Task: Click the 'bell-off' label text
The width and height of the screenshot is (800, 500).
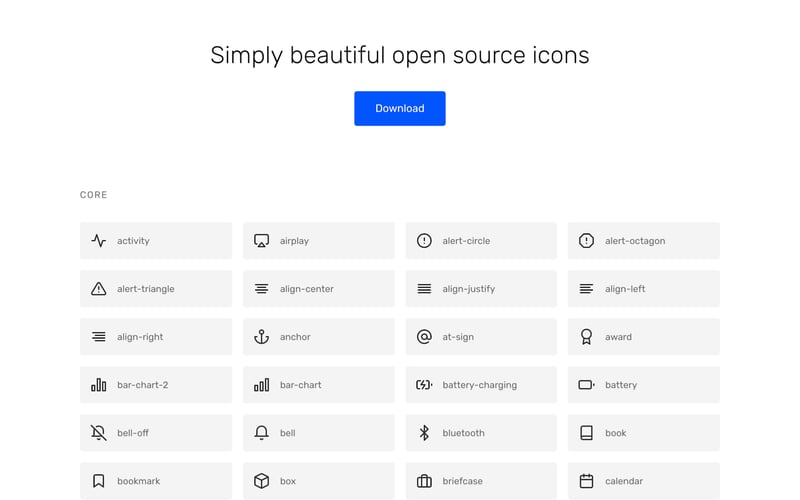Action: [133, 433]
